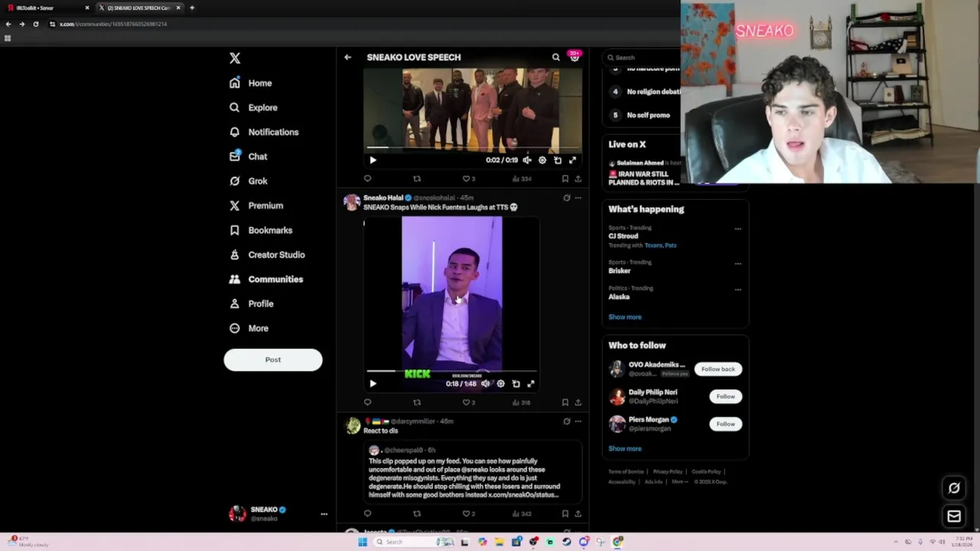This screenshot has width=980, height=551.
Task: Open picture-in-picture on the 0:19 video
Action: [x=557, y=160]
